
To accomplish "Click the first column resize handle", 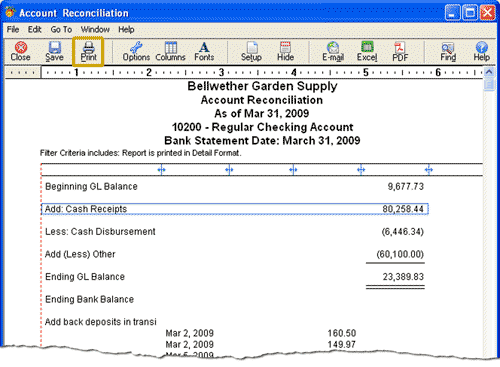I will [x=161, y=170].
